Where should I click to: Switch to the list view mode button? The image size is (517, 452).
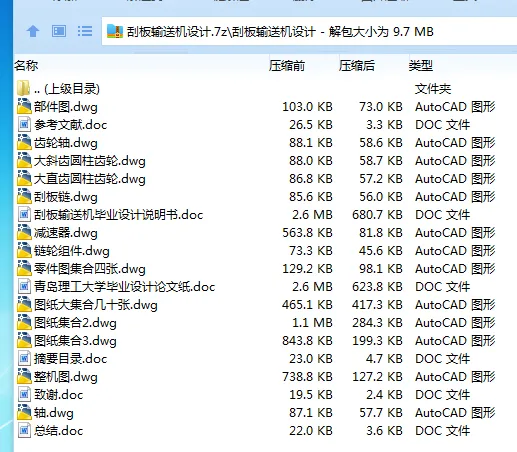[85, 32]
